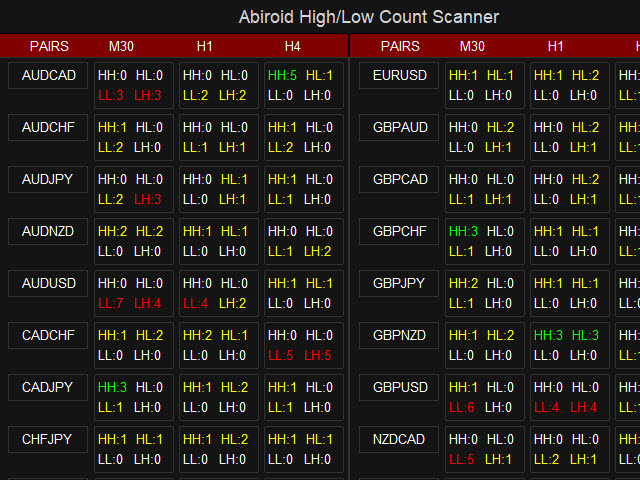Select the GBPCAD H1 cell
This screenshot has width=640, height=480.
pos(570,189)
